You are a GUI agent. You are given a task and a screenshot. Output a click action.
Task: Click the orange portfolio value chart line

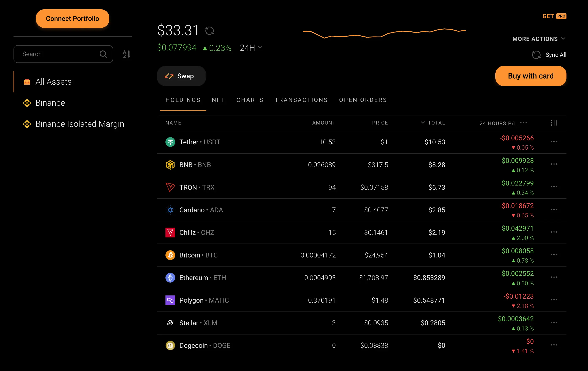point(384,34)
